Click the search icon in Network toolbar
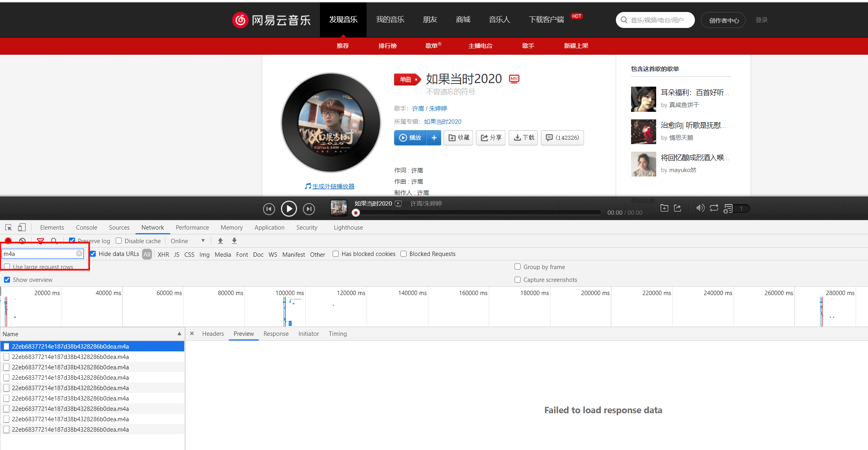This screenshot has width=868, height=450. tap(54, 241)
